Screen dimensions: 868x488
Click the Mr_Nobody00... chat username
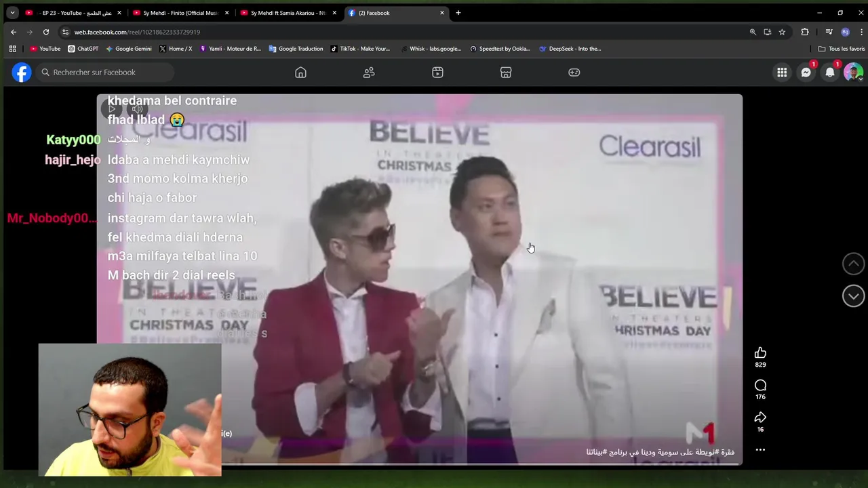point(52,218)
